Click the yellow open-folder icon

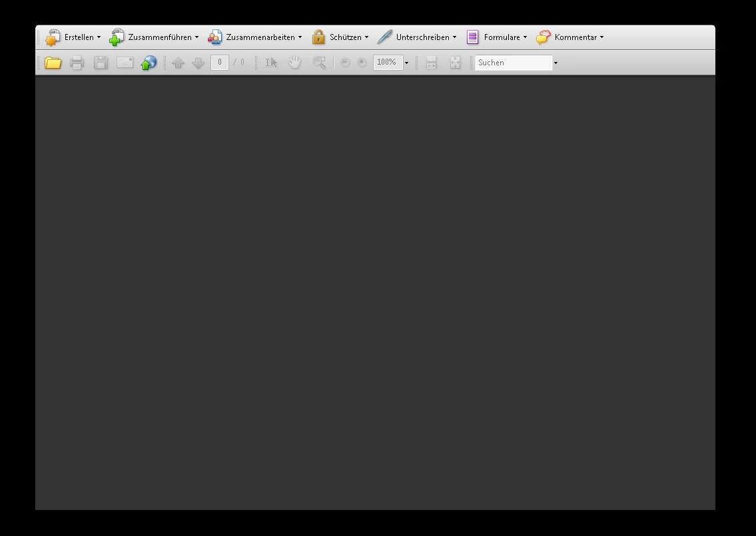(53, 63)
